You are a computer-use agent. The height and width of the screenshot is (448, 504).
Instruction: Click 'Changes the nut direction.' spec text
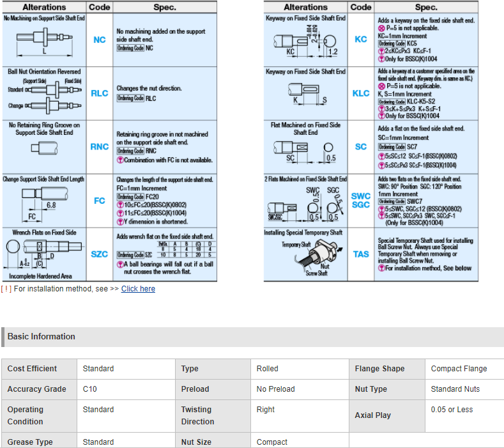[x=149, y=88]
